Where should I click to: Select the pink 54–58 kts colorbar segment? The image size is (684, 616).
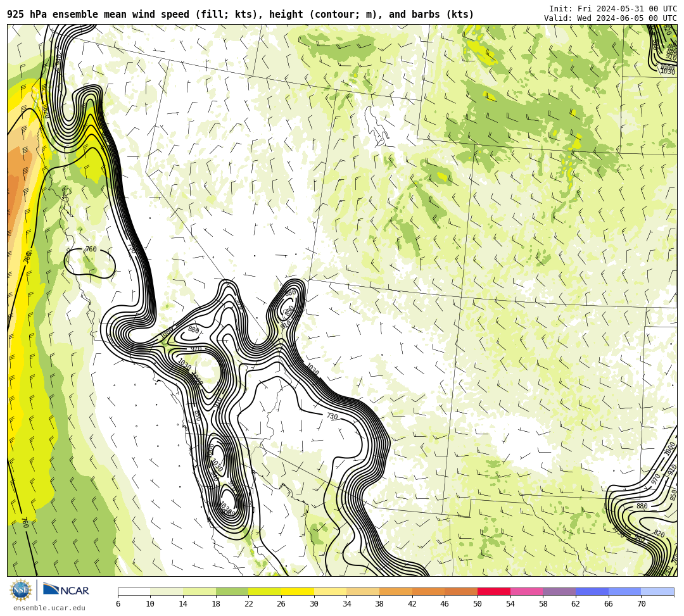[x=526, y=591]
